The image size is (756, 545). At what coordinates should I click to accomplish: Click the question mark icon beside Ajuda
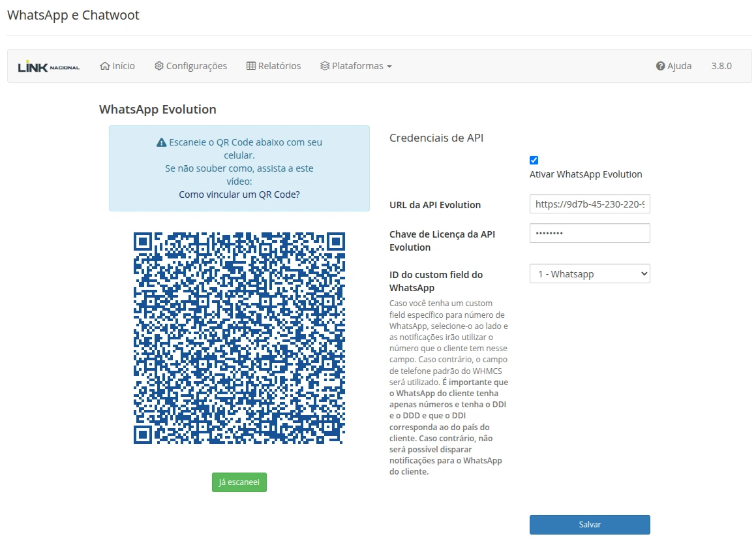click(660, 66)
